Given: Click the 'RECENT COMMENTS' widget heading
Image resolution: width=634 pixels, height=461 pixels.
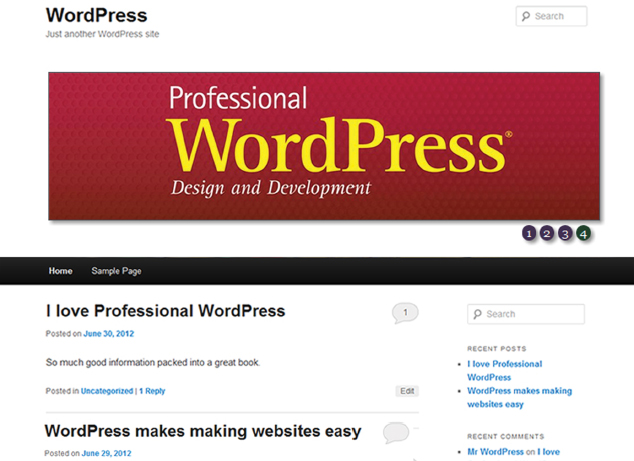Looking at the screenshot, I should 506,436.
